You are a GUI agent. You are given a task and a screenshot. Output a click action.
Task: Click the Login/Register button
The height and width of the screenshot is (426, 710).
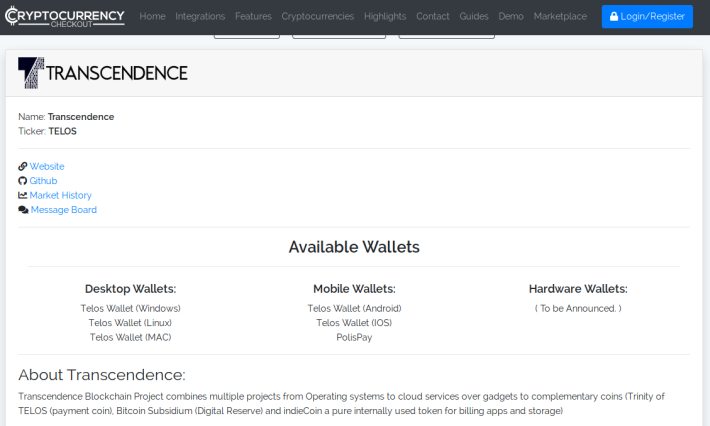pos(647,17)
